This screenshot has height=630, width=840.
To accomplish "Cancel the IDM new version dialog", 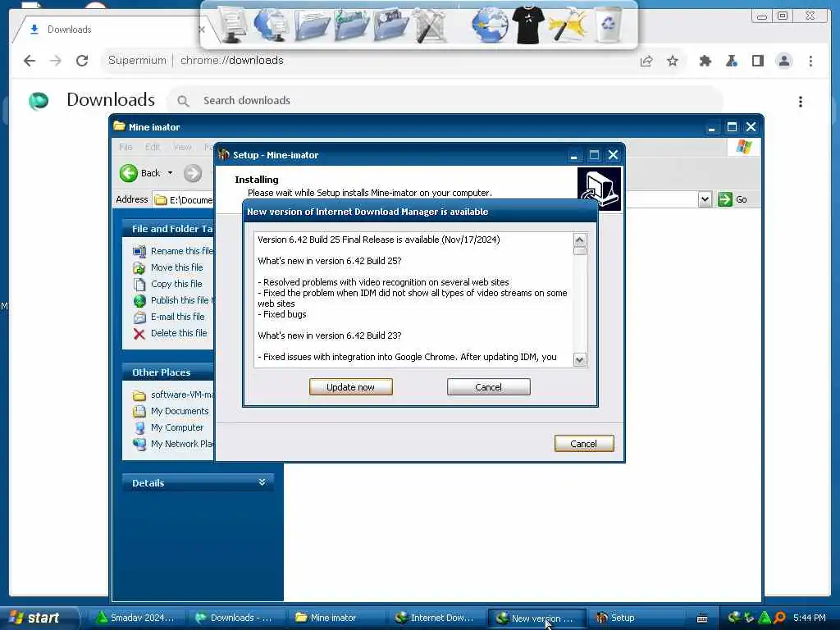I will coord(489,387).
